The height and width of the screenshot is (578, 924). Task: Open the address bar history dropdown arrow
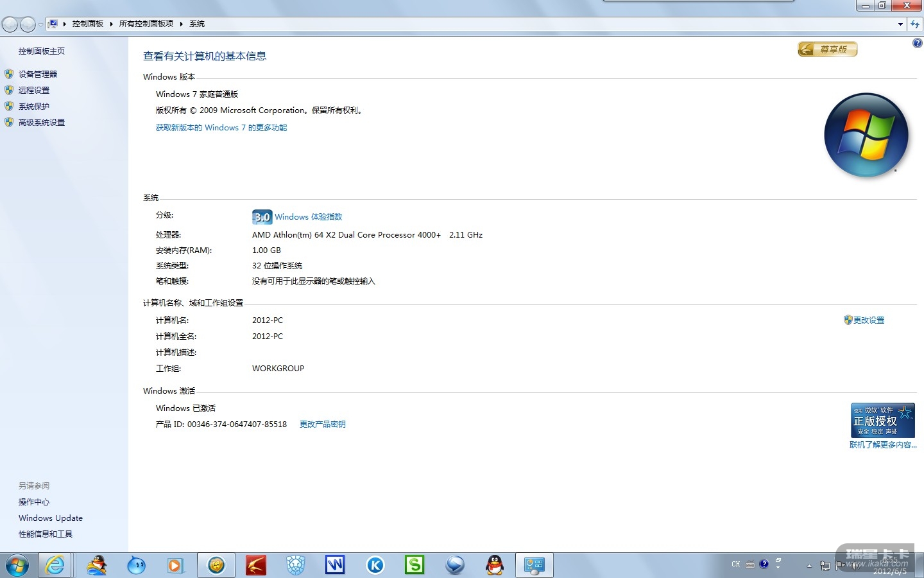(901, 24)
